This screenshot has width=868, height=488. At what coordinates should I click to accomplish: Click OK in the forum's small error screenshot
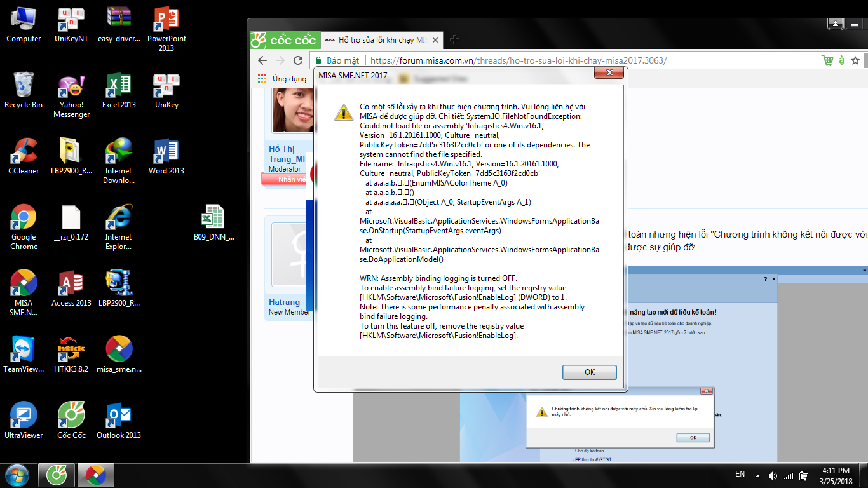[x=693, y=438]
